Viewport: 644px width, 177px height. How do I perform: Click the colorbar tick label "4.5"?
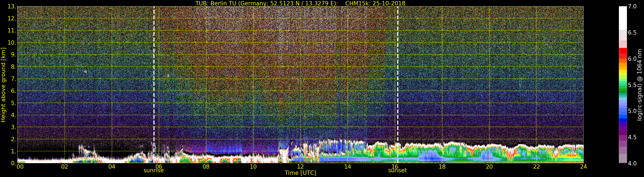(x=632, y=137)
